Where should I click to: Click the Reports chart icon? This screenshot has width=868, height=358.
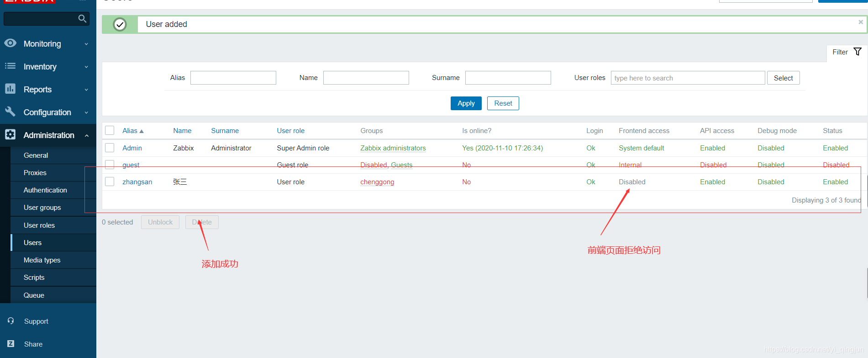pos(11,89)
